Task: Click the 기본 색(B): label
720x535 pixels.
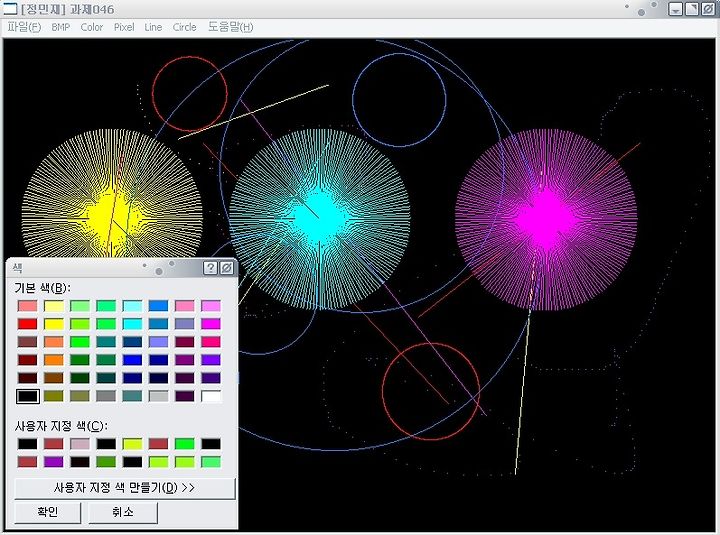Action: click(x=43, y=288)
